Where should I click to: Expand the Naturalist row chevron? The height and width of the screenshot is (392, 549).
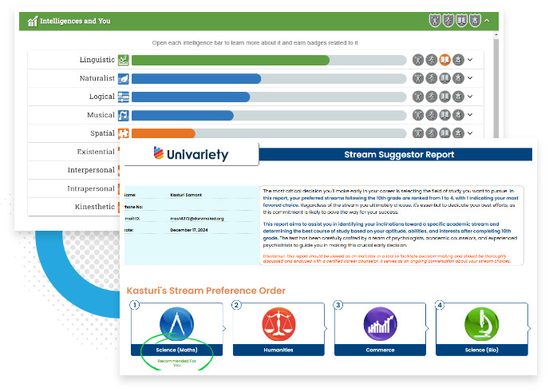click(x=470, y=78)
